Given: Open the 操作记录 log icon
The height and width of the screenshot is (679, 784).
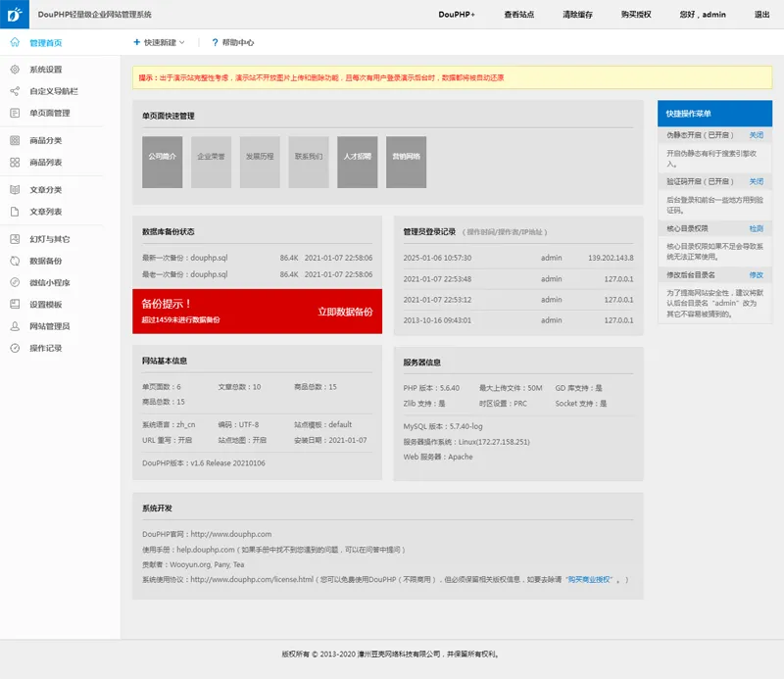Looking at the screenshot, I should pos(14,346).
